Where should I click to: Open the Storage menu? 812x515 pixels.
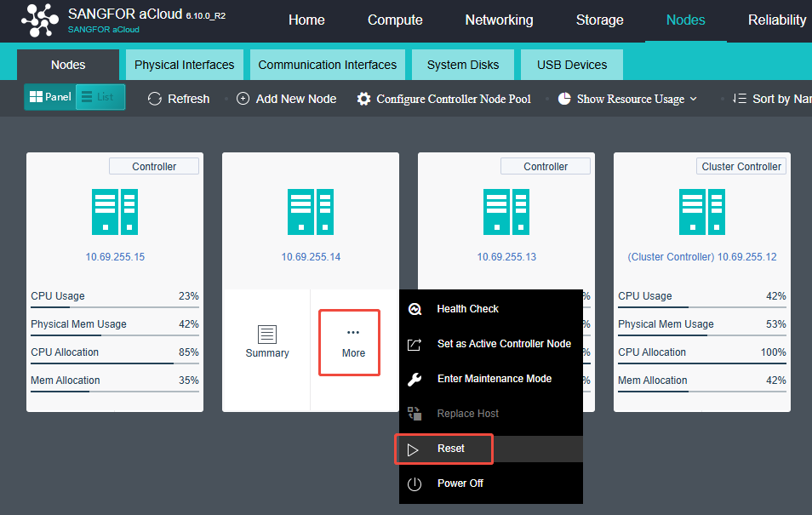coord(600,20)
